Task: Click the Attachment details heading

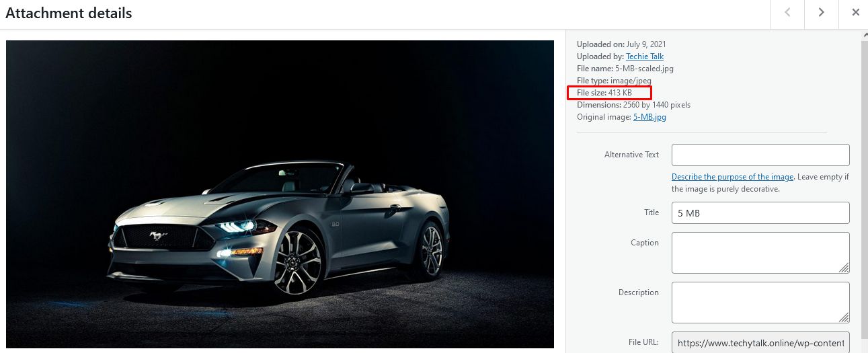Action: [x=69, y=13]
